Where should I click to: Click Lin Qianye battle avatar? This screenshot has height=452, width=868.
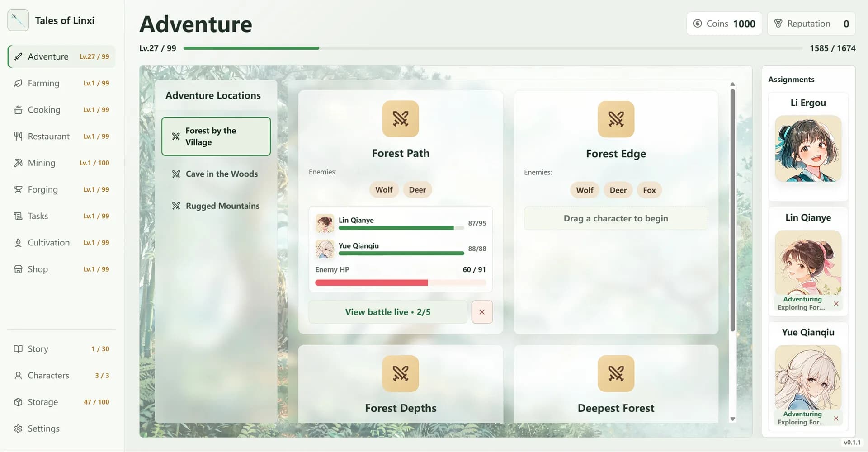pos(325,223)
